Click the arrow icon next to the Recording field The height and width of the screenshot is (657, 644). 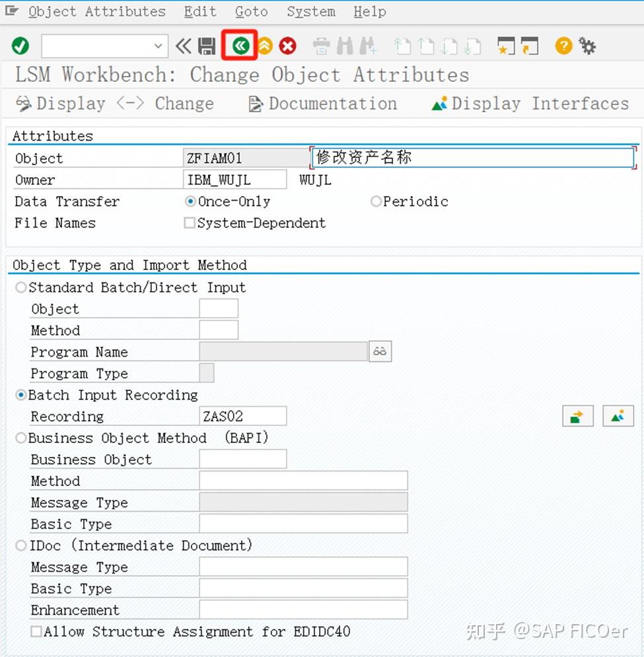[577, 416]
